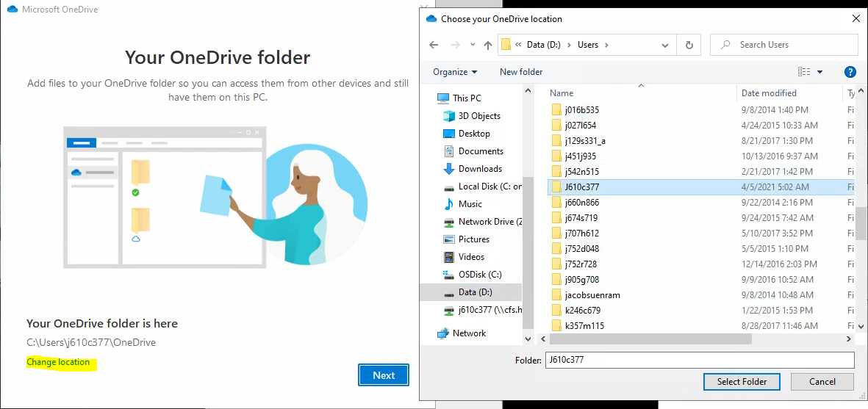This screenshot has width=868, height=409.
Task: Open view options dropdown arrow
Action: click(819, 72)
